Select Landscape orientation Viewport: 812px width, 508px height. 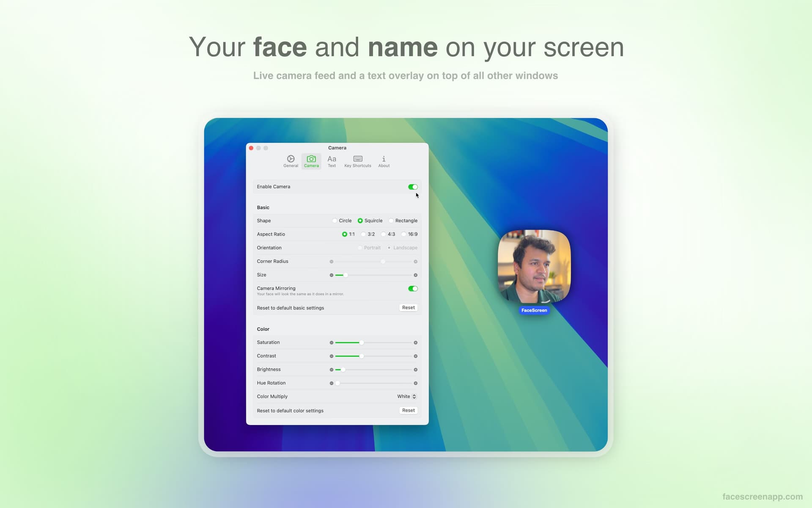click(x=402, y=248)
